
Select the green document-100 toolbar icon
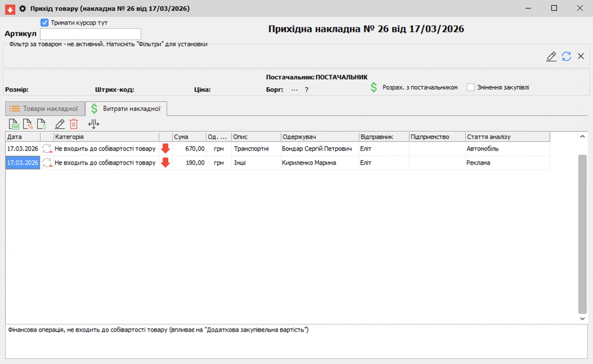pos(14,124)
